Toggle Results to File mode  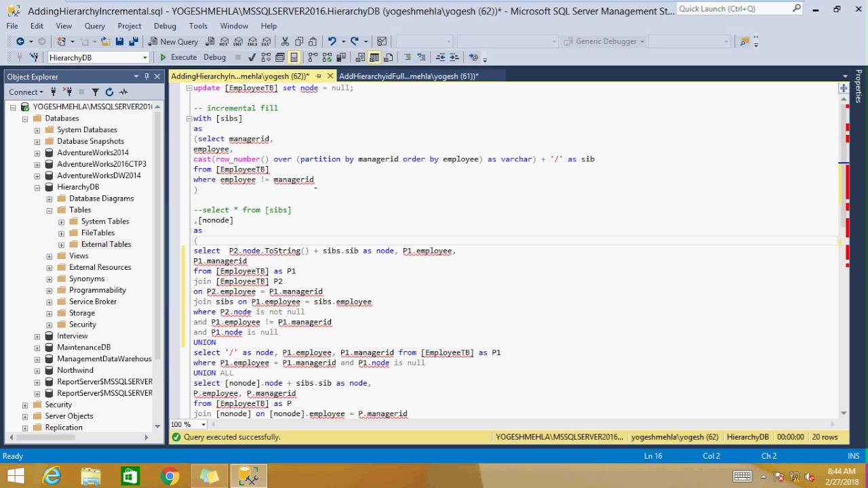click(389, 58)
